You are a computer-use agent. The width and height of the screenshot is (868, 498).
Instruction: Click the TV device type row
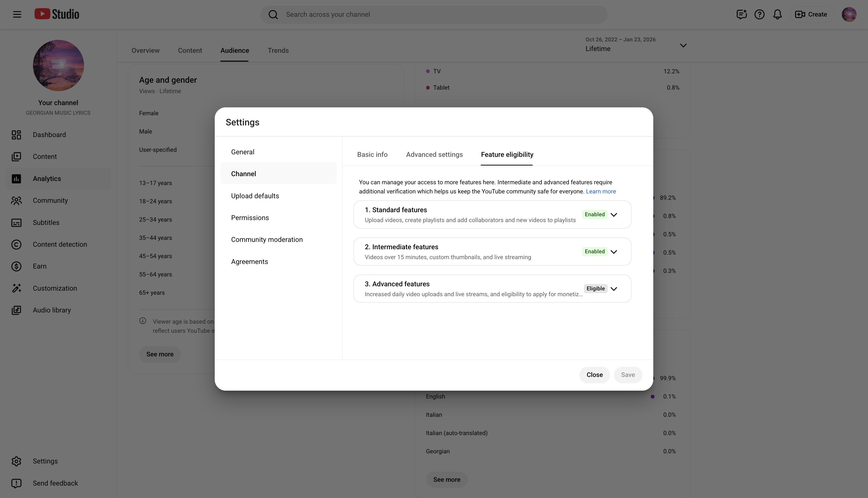point(553,72)
